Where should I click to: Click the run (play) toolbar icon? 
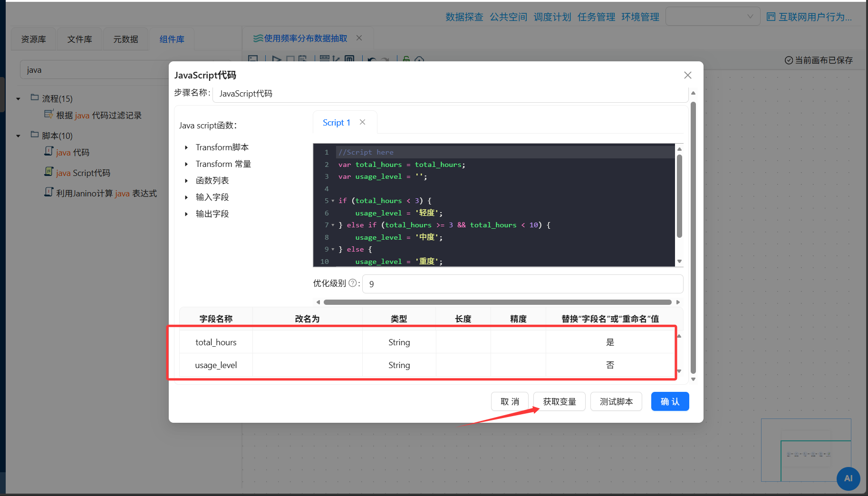276,59
